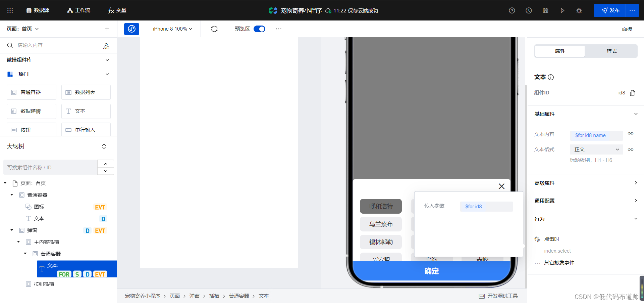Image resolution: width=644 pixels, height=303 pixels.
Task: Click the EVT badge on 图标 row
Action: click(x=100, y=207)
